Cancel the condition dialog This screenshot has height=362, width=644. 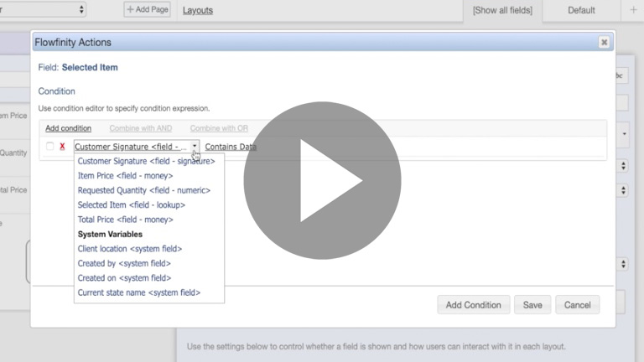[x=578, y=305]
